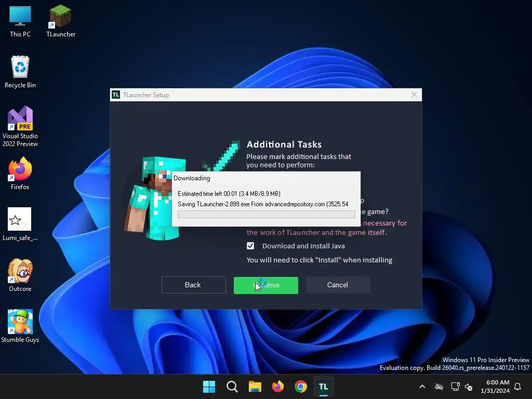Click the 'Estimated time left' line
The height and width of the screenshot is (399, 532).
pos(229,194)
